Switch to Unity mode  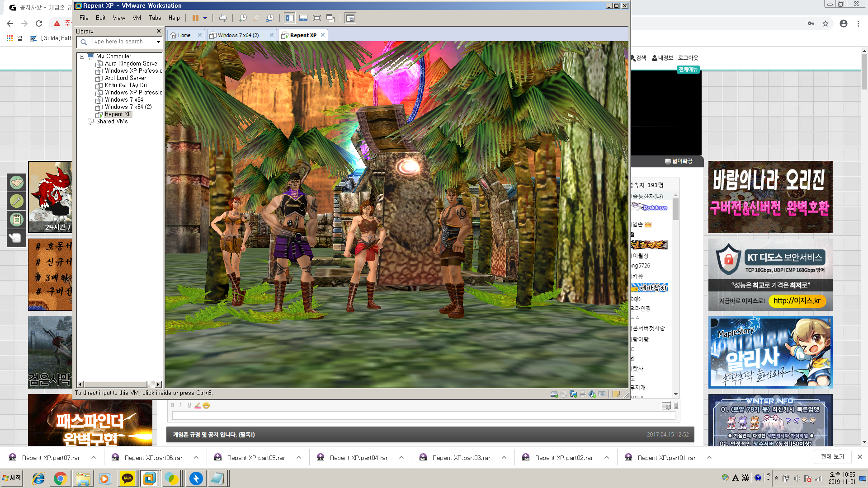click(x=330, y=18)
